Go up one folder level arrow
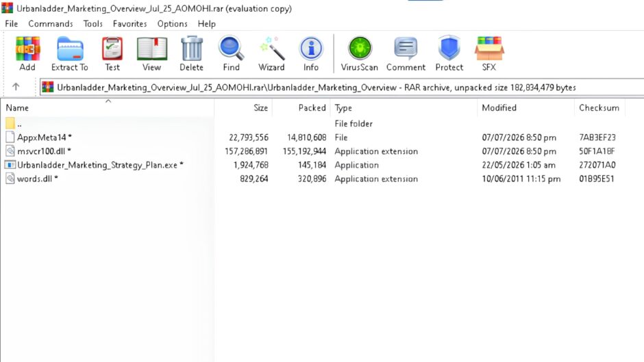This screenshot has height=362, width=644. click(x=16, y=87)
